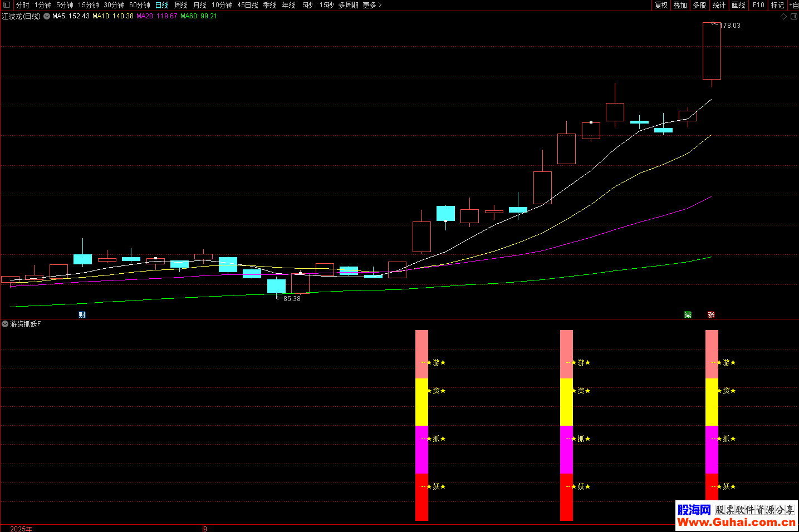Open the main chart indicator dropdown arrow
Viewport: 799px width, 532px height.
click(47, 16)
